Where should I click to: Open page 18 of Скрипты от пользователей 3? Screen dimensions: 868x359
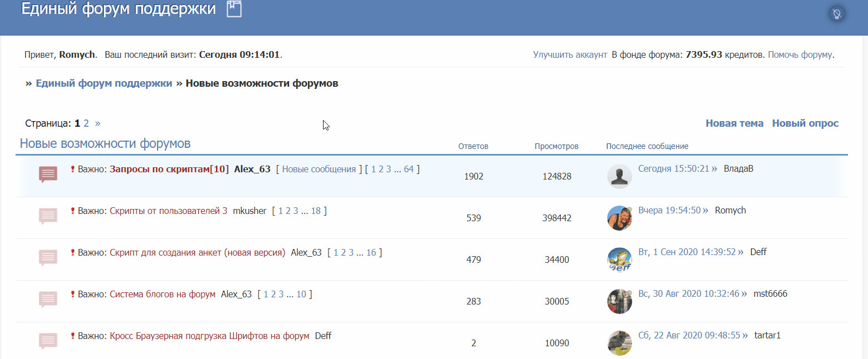tap(316, 211)
